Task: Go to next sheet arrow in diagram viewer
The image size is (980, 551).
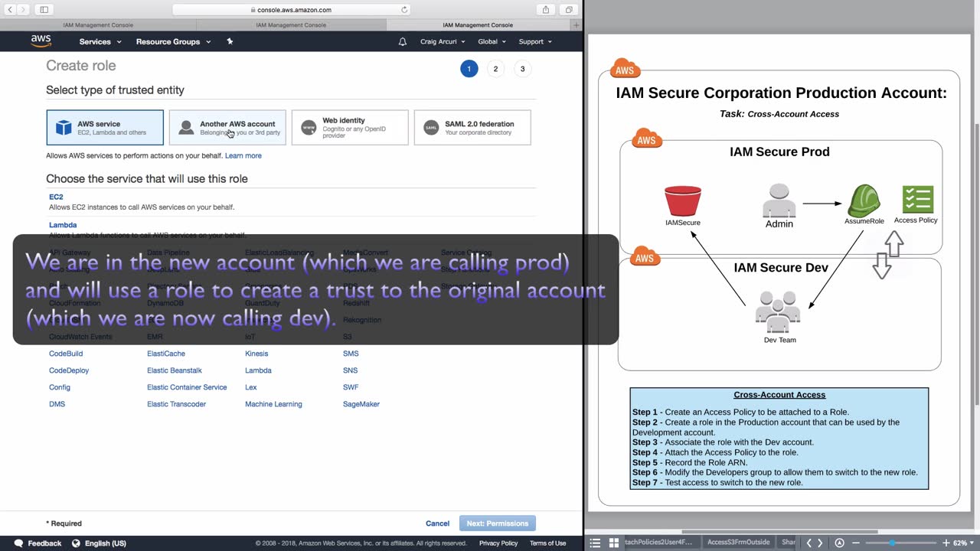Action: [x=820, y=543]
